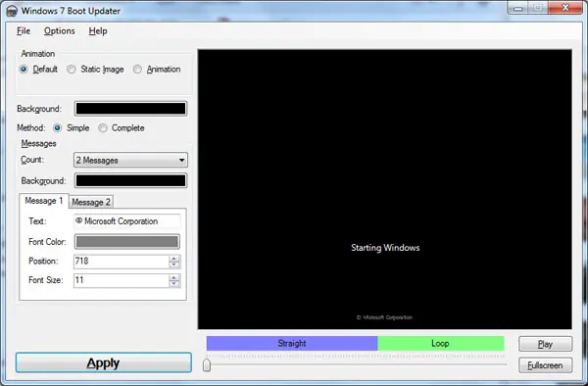The height and width of the screenshot is (386, 588).
Task: Click the Fullscreen button
Action: pos(545,365)
